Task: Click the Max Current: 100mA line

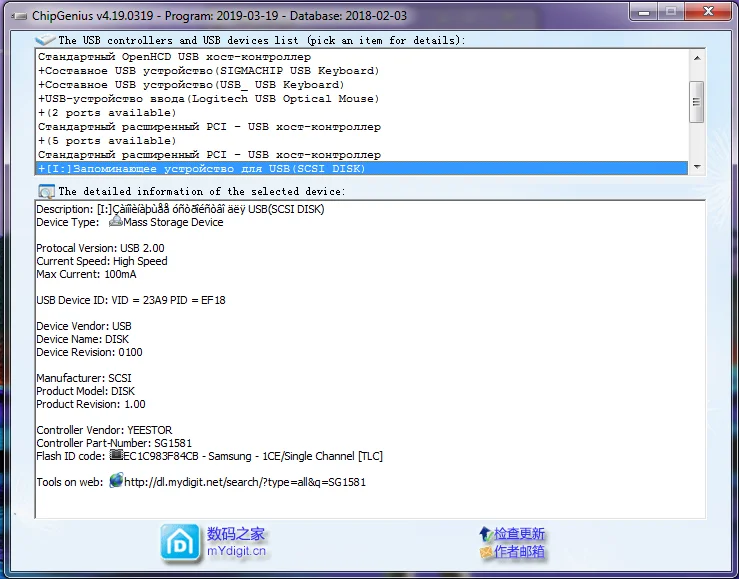Action: 86,274
